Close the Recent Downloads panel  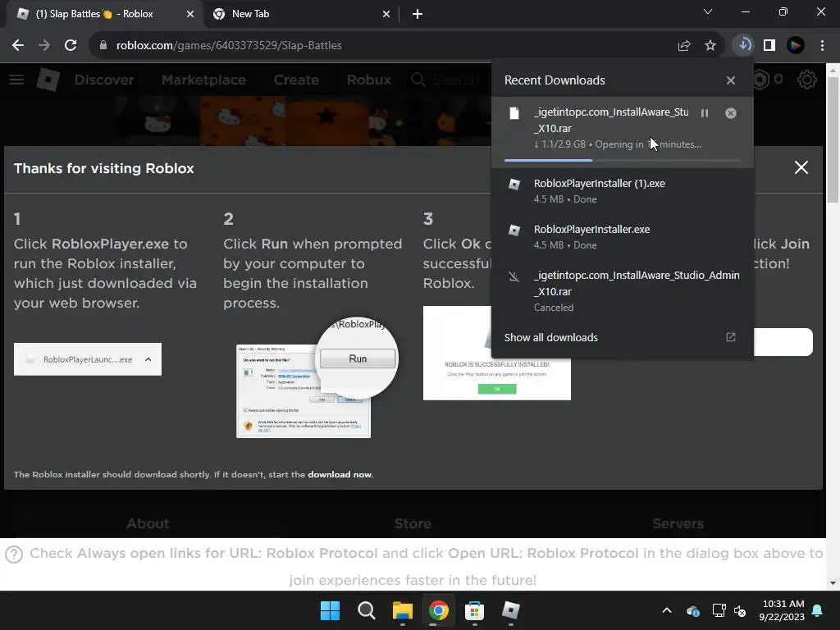[x=731, y=80]
